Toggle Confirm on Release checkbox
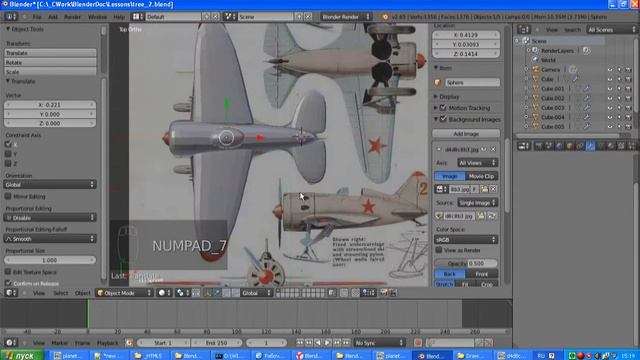This screenshot has width=640, height=360. pyautogui.click(x=8, y=283)
